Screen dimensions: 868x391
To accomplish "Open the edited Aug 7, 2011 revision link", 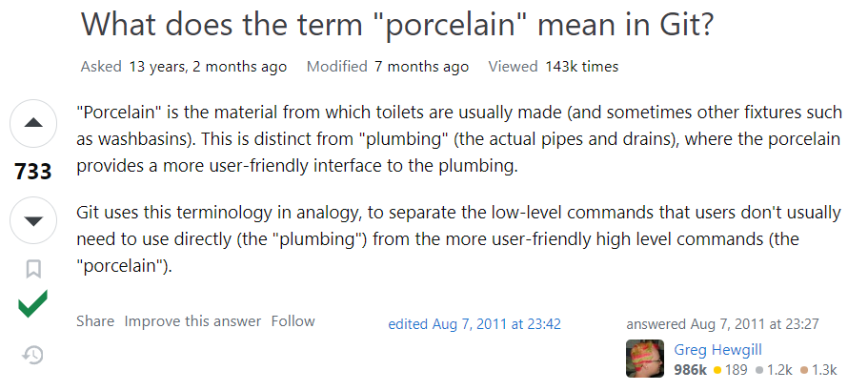I will [474, 324].
